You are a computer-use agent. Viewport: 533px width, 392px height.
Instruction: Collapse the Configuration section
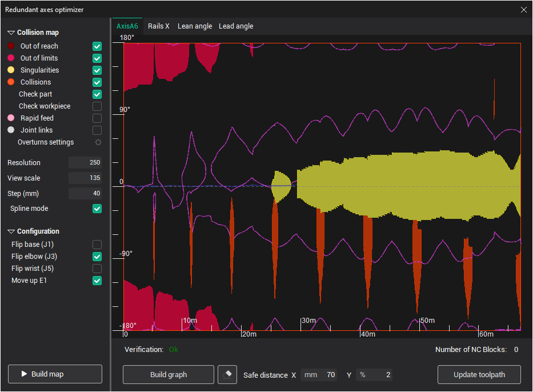click(11, 232)
